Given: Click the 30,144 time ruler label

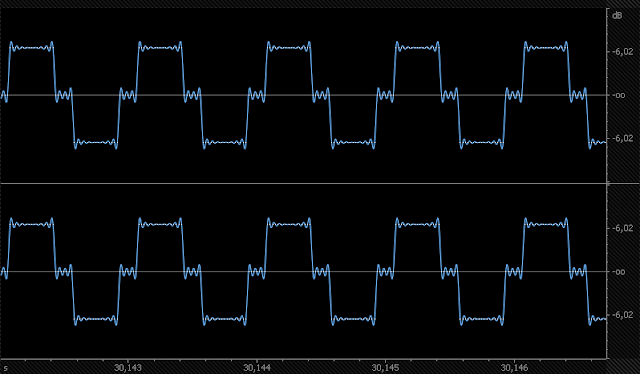Looking at the screenshot, I should click(x=257, y=368).
